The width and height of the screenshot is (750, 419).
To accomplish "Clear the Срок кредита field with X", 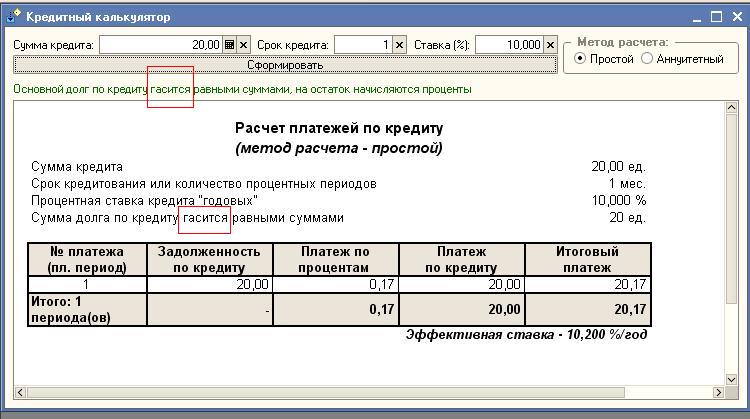I will pyautogui.click(x=399, y=45).
